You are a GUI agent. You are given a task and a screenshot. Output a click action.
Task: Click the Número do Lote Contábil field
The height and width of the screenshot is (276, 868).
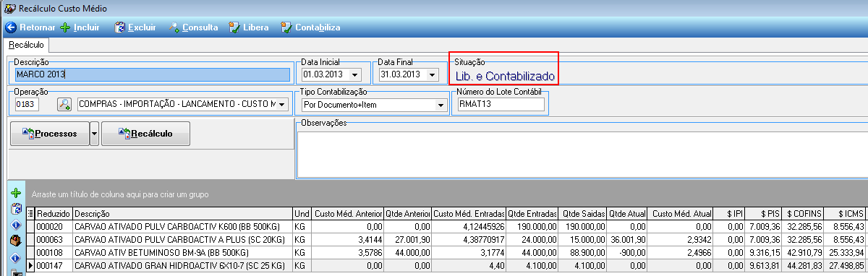point(501,105)
